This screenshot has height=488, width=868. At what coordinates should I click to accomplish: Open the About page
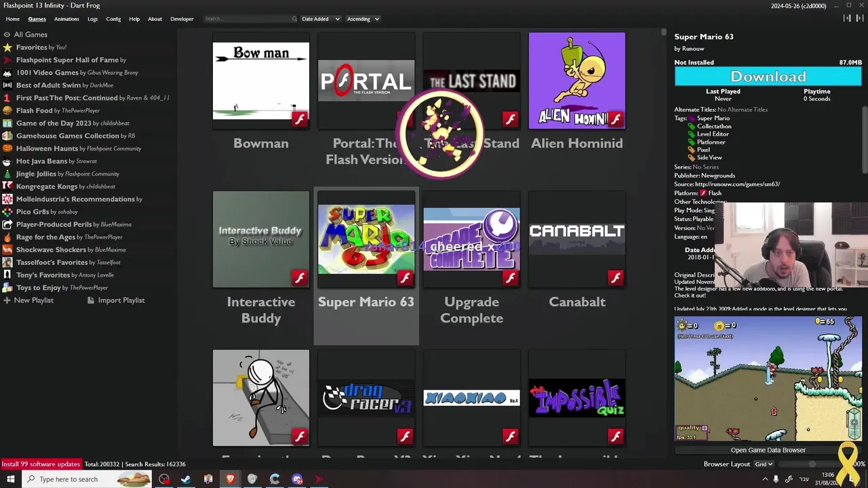(155, 19)
